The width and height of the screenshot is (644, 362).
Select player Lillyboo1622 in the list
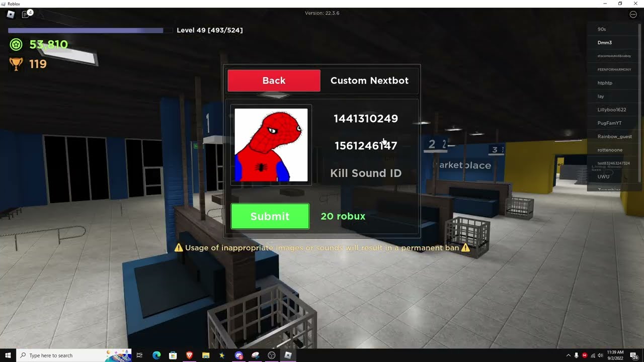click(613, 110)
